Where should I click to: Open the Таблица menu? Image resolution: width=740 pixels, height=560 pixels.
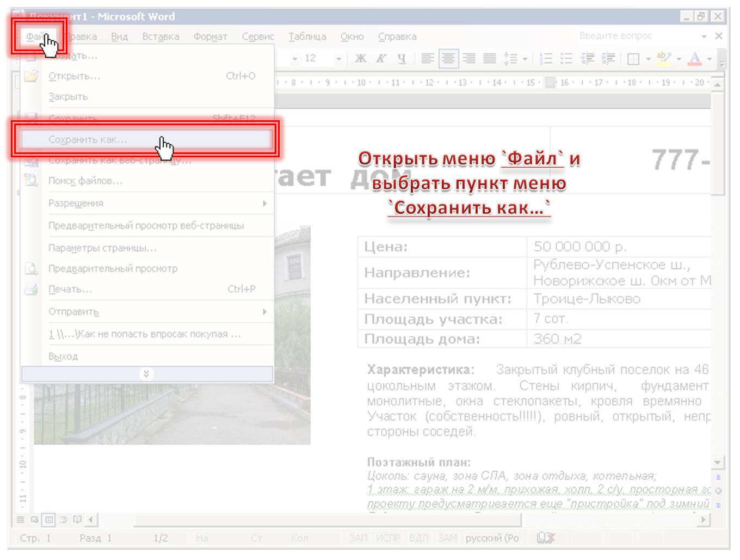(307, 36)
